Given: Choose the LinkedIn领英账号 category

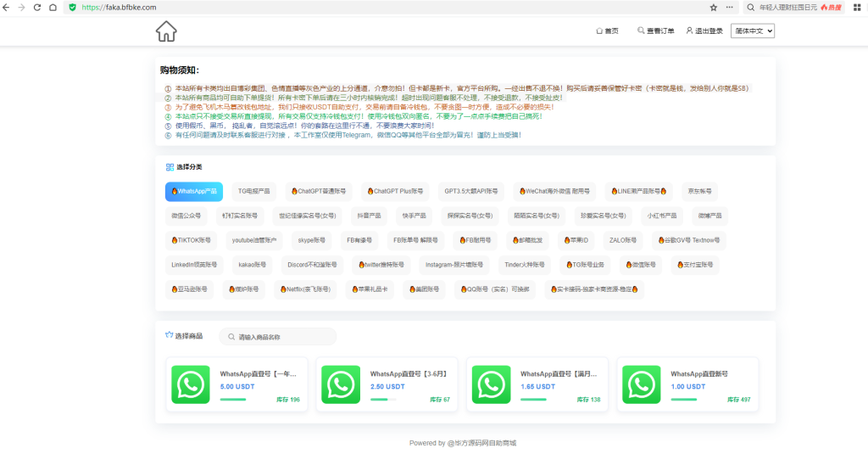Looking at the screenshot, I should 194,265.
